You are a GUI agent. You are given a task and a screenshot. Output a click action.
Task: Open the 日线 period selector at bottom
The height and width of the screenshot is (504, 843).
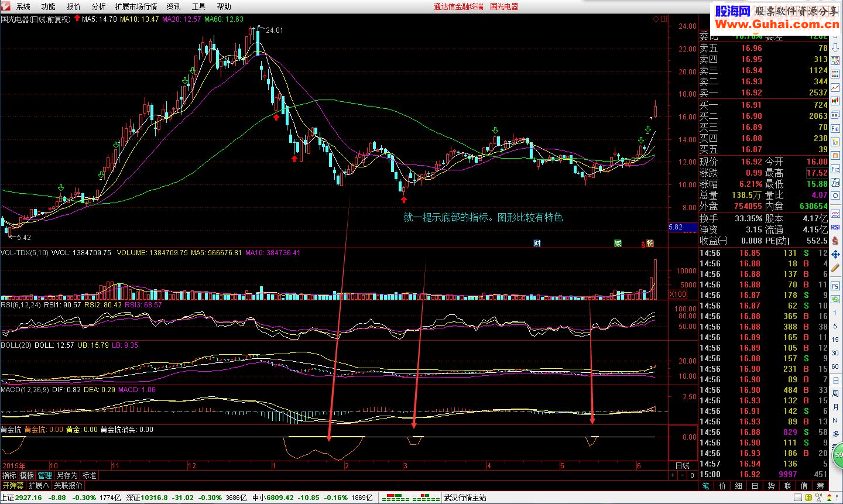[x=683, y=465]
